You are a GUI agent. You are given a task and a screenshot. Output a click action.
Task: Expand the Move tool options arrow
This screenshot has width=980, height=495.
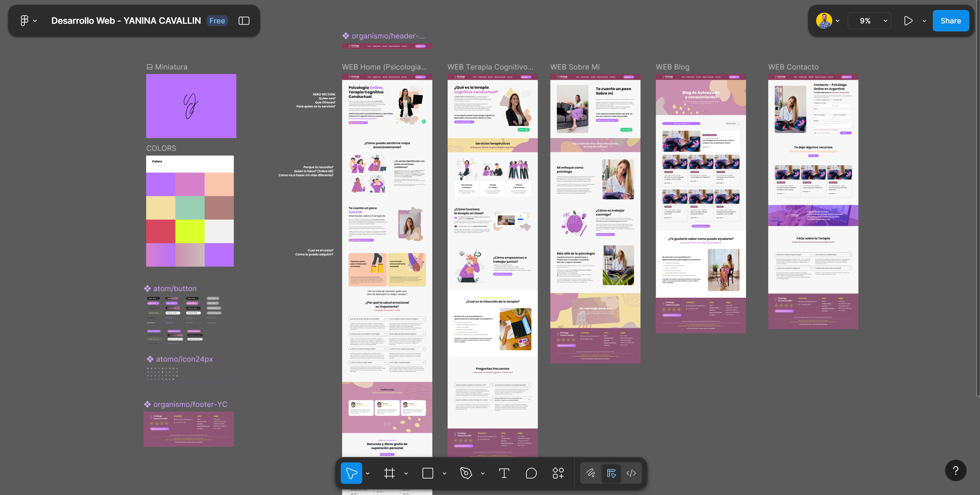tap(368, 474)
